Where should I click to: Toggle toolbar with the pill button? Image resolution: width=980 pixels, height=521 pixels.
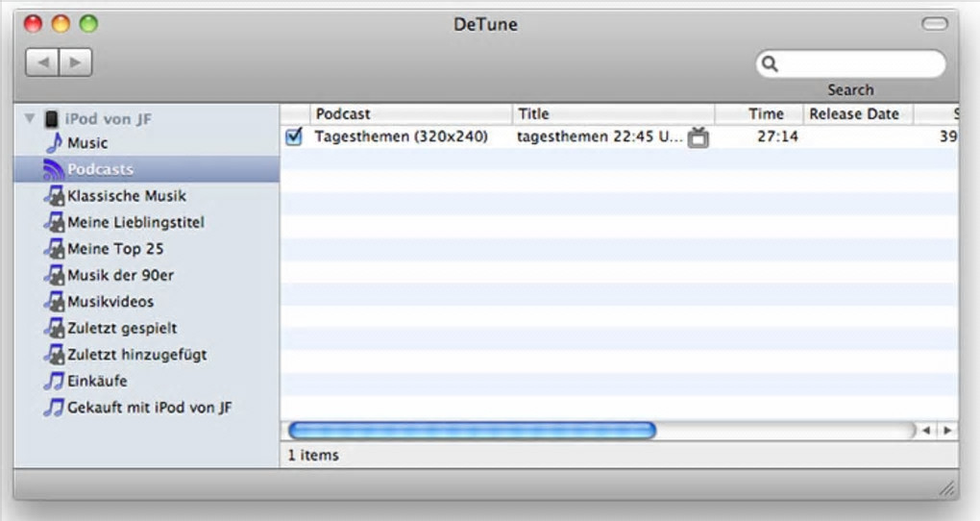pos(935,24)
